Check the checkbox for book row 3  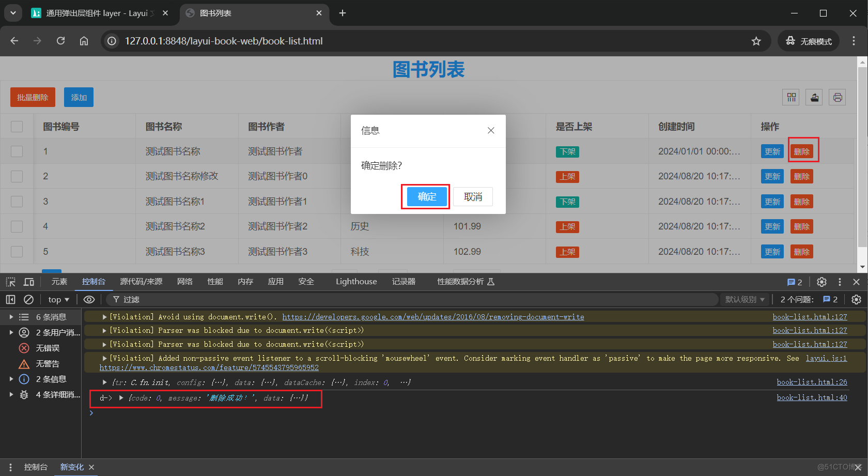click(17, 202)
